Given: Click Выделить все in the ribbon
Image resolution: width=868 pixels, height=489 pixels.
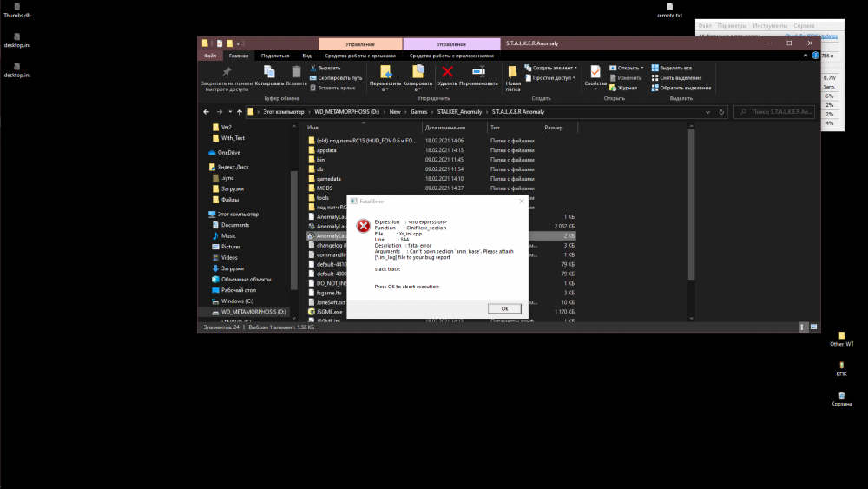Looking at the screenshot, I should (x=672, y=68).
